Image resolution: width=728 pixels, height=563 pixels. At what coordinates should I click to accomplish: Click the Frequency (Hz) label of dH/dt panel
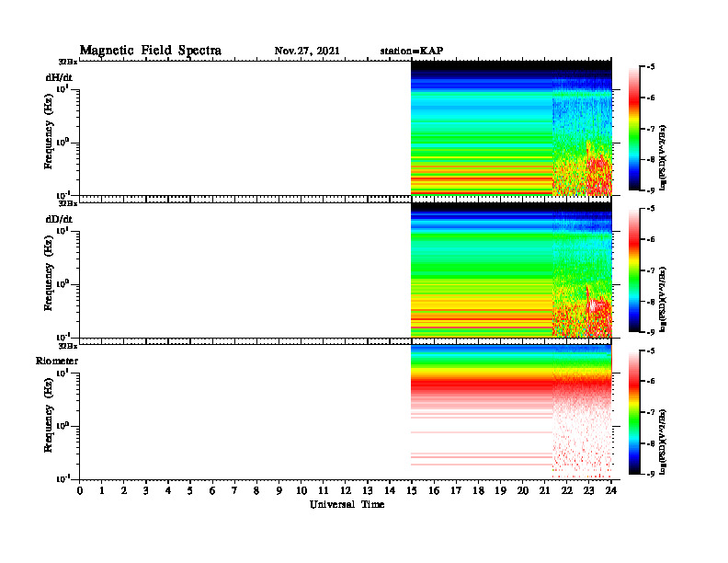[49, 132]
